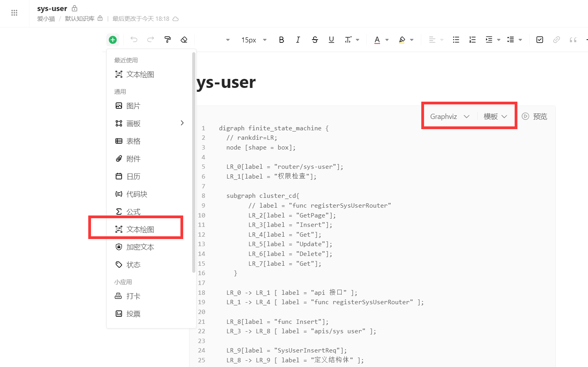Viewport: 588px width, 367px height.
Task: Click the lock icon beside 默认知识库
Action: (100, 18)
